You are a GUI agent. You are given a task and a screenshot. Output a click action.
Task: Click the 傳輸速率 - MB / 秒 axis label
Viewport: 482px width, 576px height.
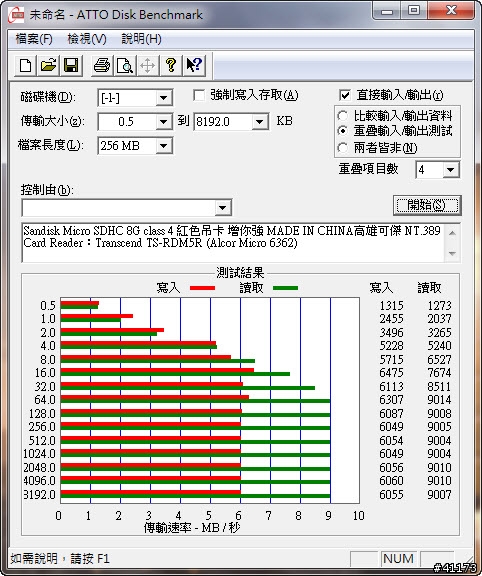[192, 528]
